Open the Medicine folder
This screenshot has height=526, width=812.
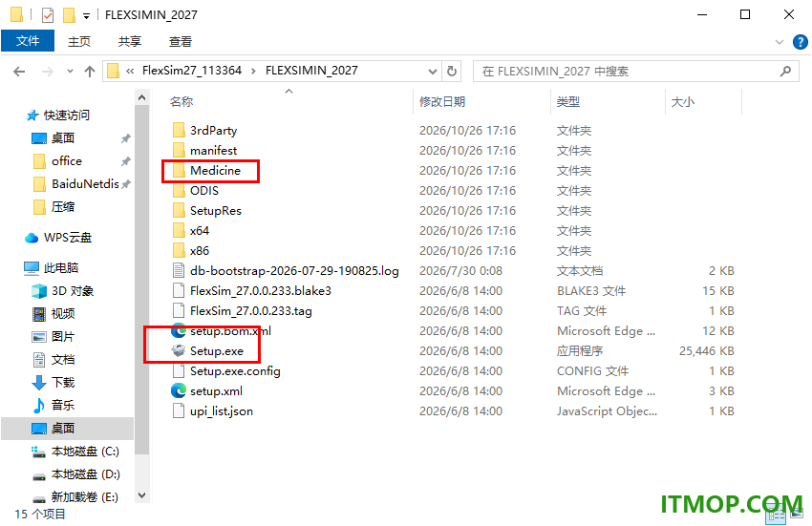pos(215,170)
